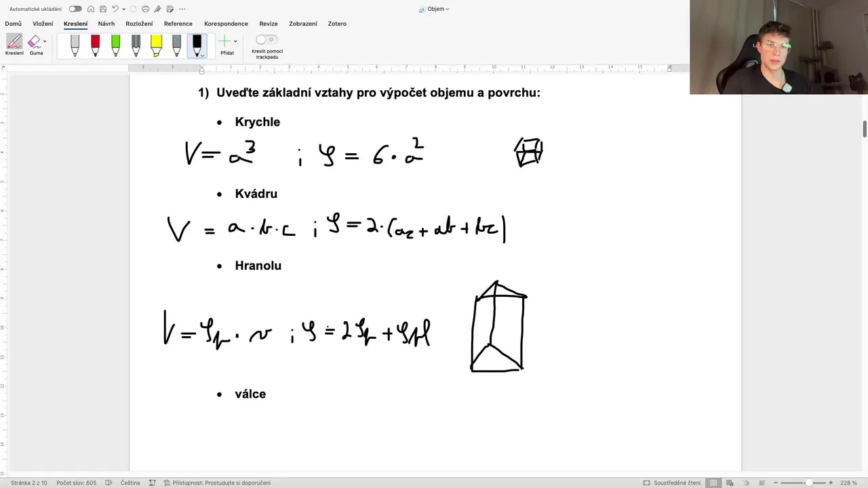Open the black pen options chevron
This screenshot has width=868, height=488.
click(x=202, y=56)
